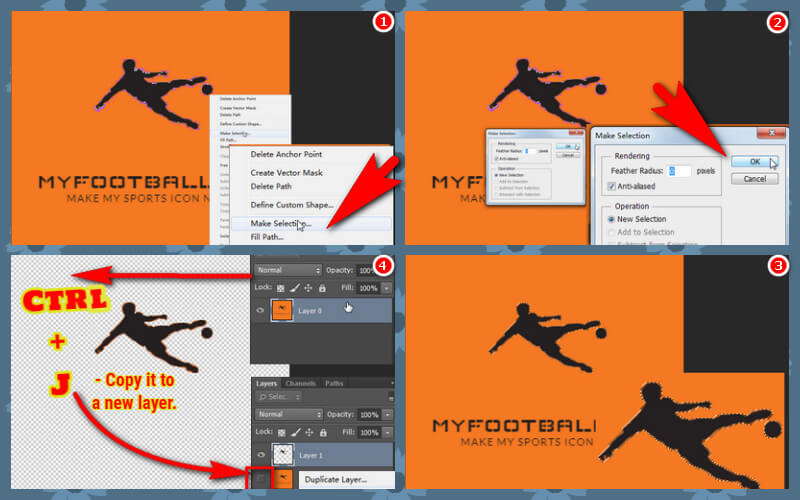Open Fill dropdown arrow above Layer 1
The height and width of the screenshot is (500, 800).
tap(386, 431)
